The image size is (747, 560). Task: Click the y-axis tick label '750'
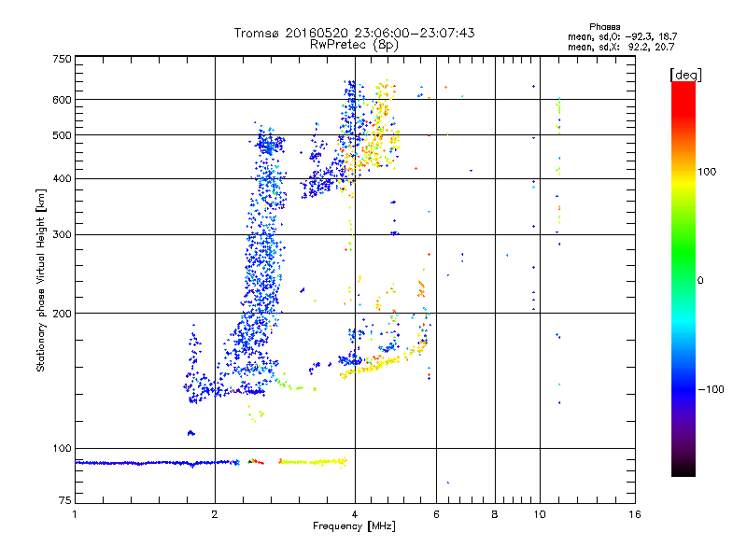point(62,59)
